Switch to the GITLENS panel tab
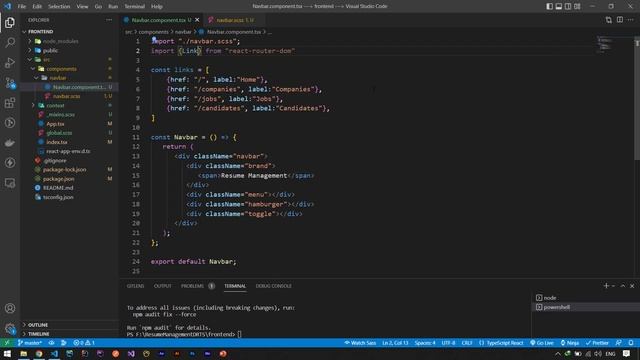The image size is (640, 360). 136,286
